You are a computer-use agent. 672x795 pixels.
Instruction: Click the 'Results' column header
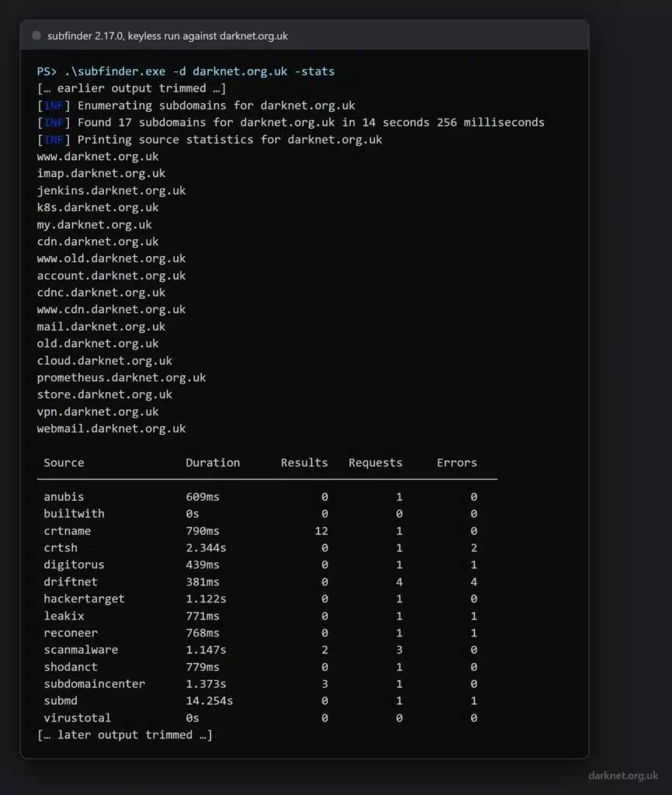[305, 463]
